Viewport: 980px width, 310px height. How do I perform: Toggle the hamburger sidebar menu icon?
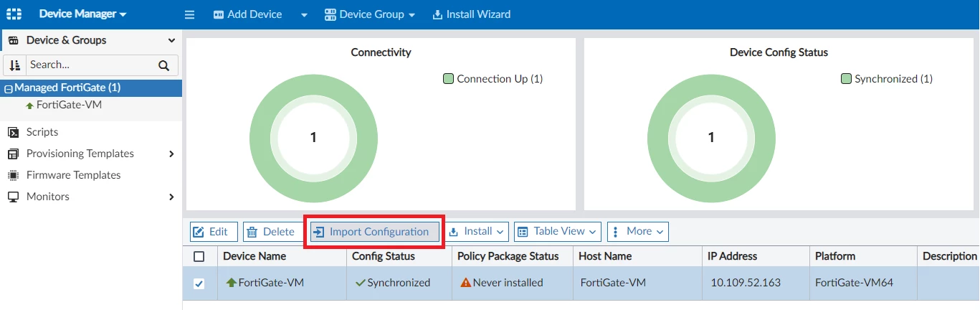point(190,14)
